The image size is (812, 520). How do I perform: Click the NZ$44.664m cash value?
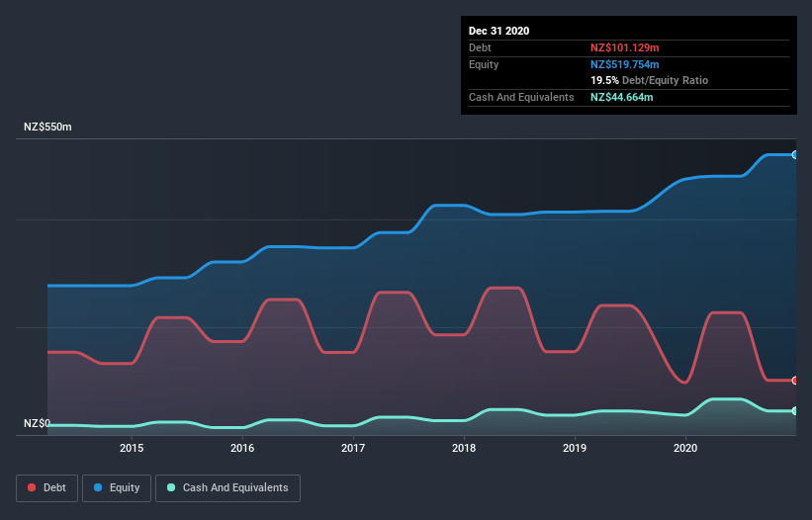[621, 97]
